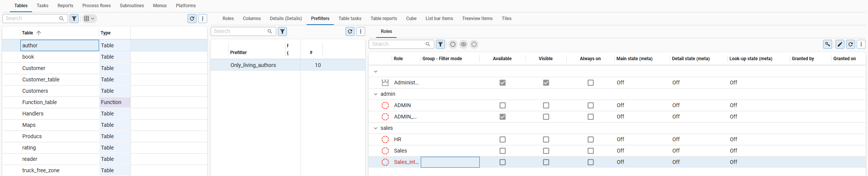Open the Tiles detail tab

tap(507, 19)
